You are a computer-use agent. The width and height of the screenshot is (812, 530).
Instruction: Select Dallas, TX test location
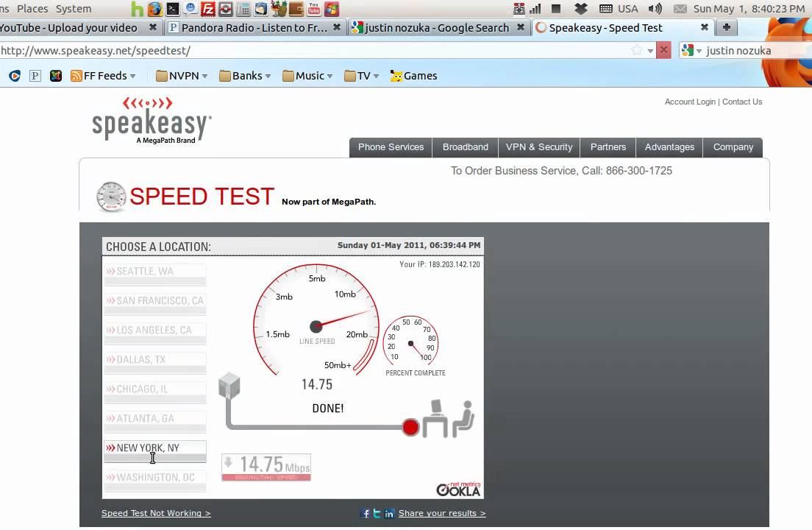(x=155, y=363)
